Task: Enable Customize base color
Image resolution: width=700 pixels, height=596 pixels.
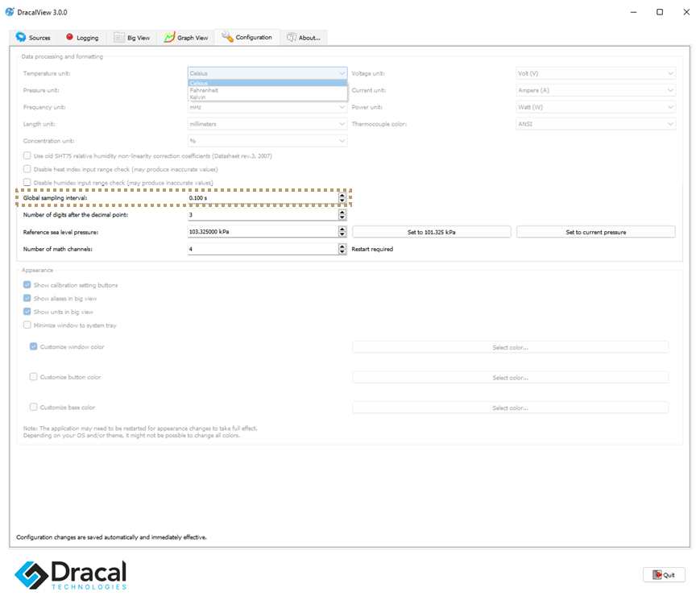Action: 34,408
